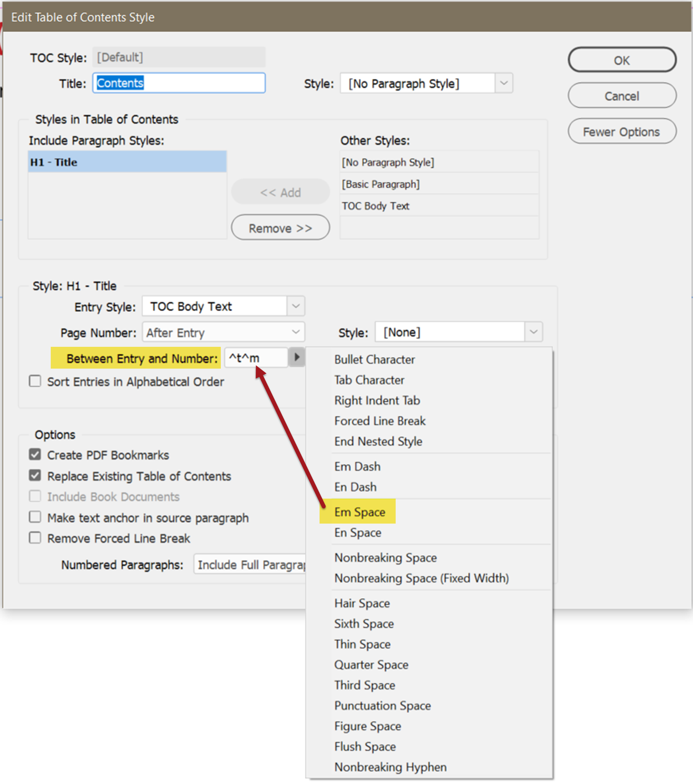Select TOC Body Text in Other Styles
The image size is (693, 784).
click(x=376, y=206)
